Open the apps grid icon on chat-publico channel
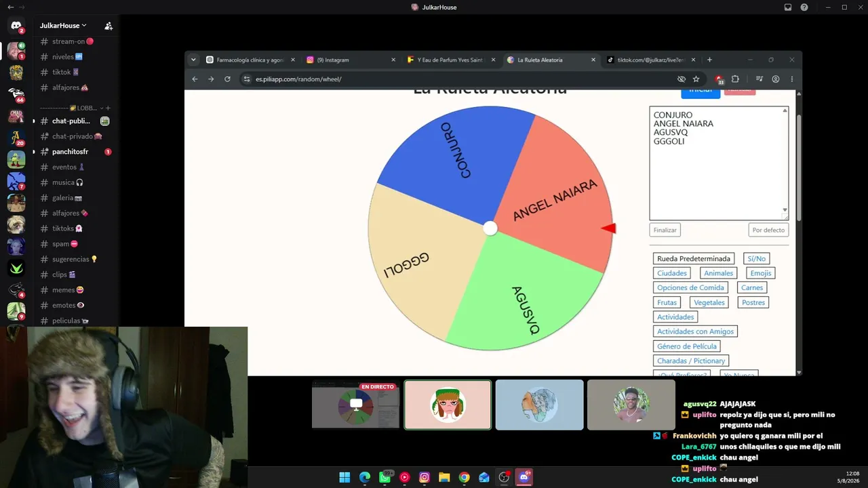Viewport: 868px width, 488px height. (x=104, y=121)
